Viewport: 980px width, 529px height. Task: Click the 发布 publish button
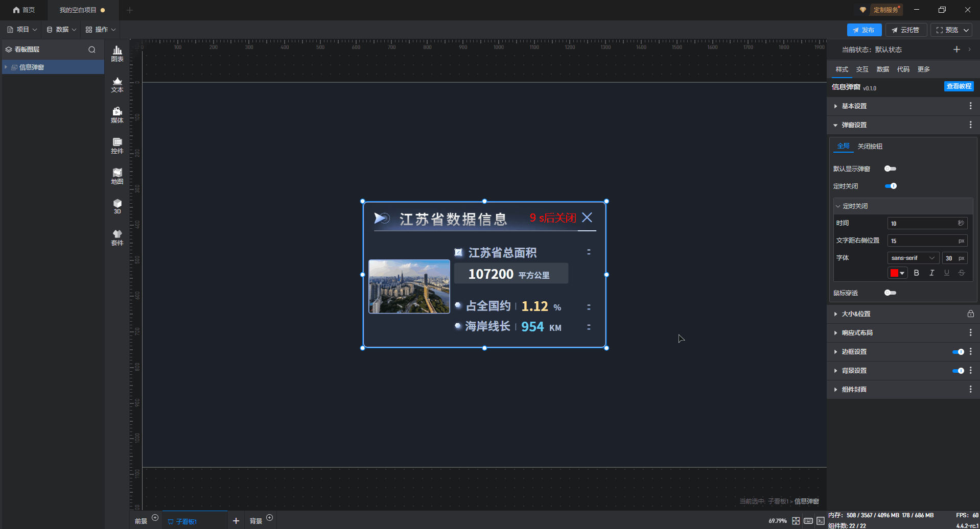pos(864,30)
